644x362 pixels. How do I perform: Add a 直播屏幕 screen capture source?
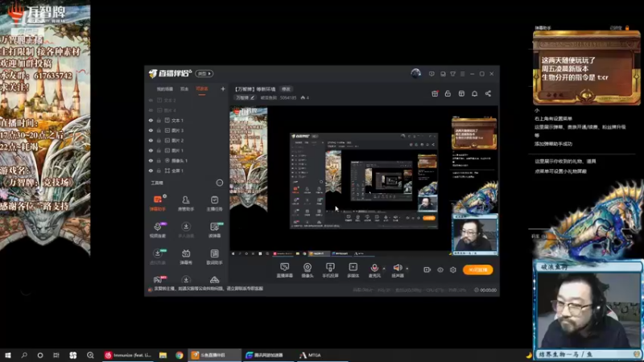(284, 270)
